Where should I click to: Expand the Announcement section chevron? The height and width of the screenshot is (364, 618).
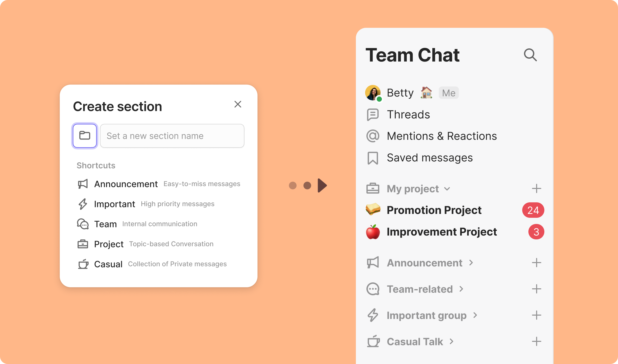tap(471, 263)
